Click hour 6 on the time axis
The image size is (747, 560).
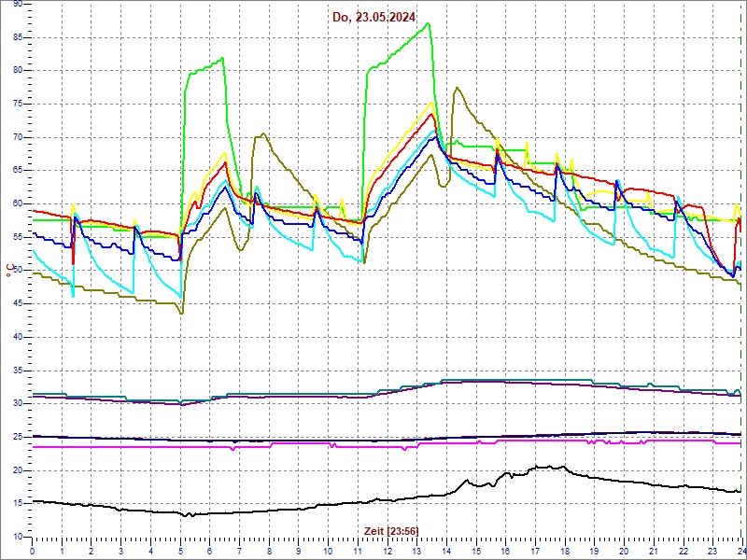[209, 551]
